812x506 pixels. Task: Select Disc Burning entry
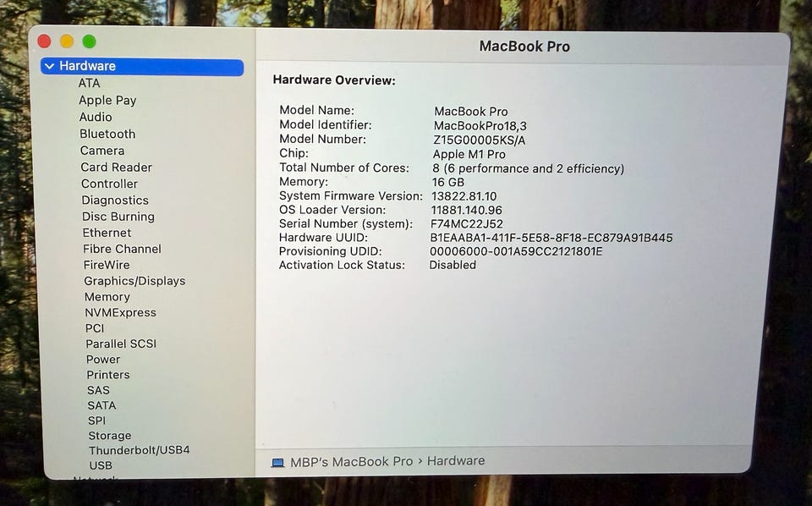tap(118, 217)
